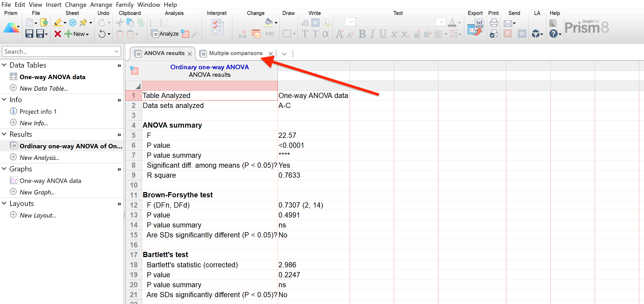Close the ANOVA results tab
Viewport: 644px width, 304px height.
[x=190, y=54]
